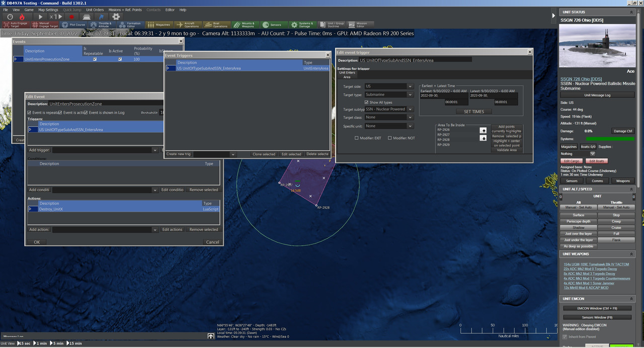Open the Aircraft Operations tool
The image size is (644, 348).
(x=189, y=25)
